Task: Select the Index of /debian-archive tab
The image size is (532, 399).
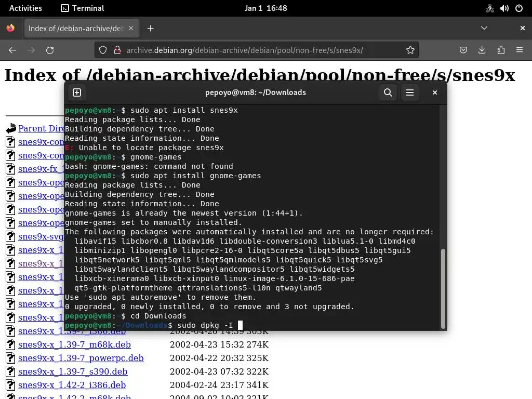Action: [x=81, y=29]
